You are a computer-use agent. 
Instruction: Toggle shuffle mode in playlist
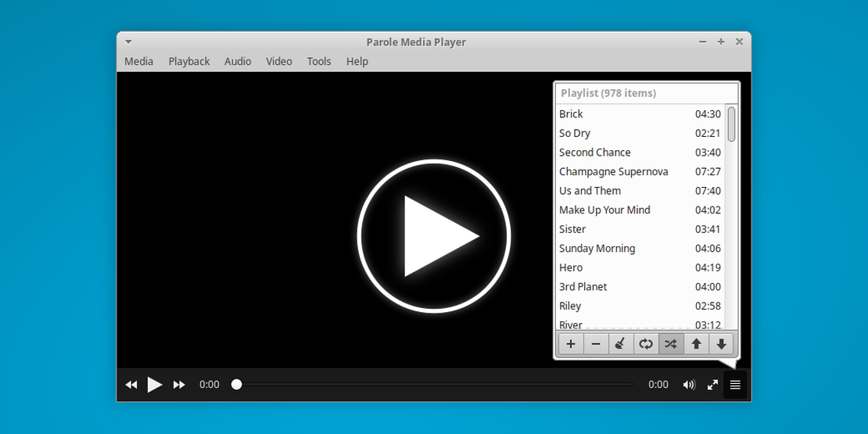[x=671, y=344]
